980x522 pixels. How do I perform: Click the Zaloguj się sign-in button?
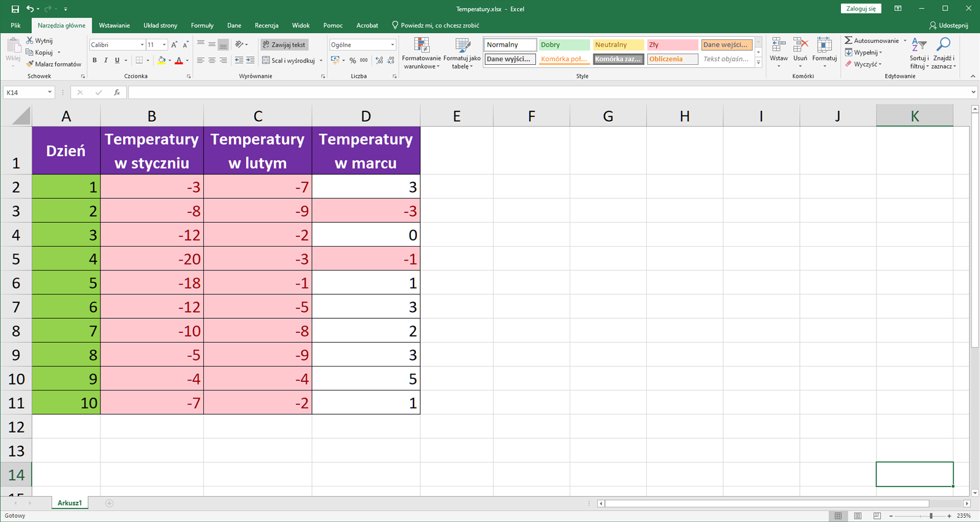[x=861, y=9]
